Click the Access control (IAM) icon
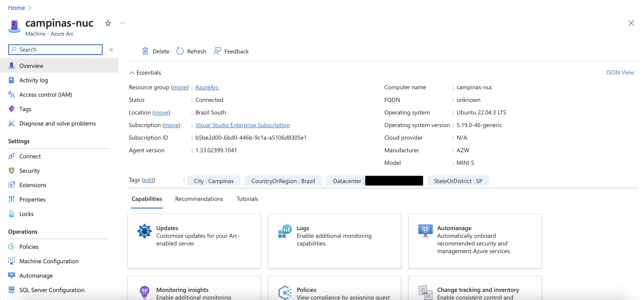 11,95
